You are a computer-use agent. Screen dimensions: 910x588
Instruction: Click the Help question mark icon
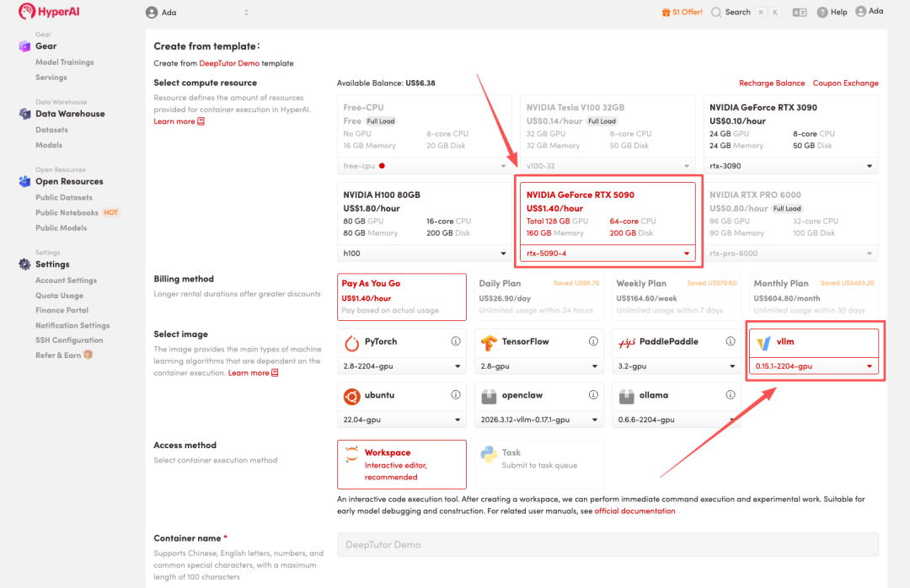point(823,13)
